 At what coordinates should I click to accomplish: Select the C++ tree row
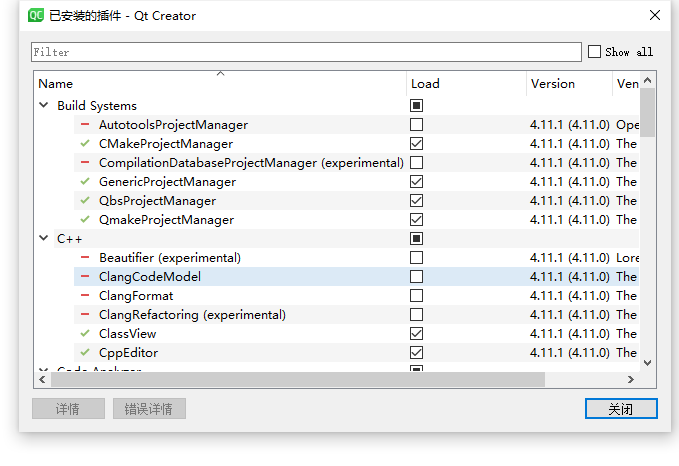(x=336, y=239)
